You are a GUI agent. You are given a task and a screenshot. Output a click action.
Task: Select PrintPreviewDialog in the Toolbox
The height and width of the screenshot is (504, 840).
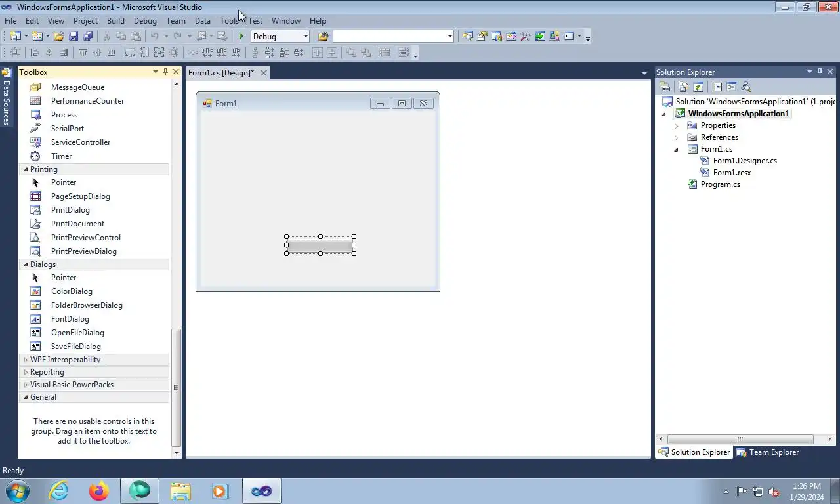click(x=84, y=251)
